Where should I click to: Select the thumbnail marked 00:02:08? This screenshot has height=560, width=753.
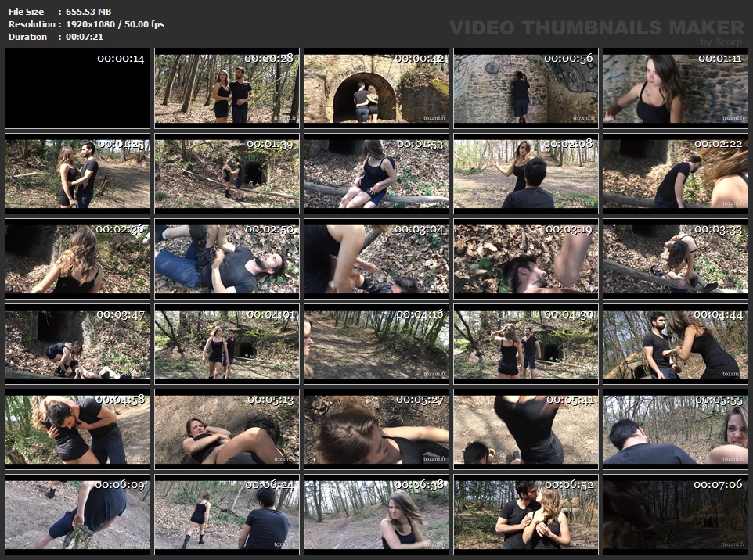(526, 174)
